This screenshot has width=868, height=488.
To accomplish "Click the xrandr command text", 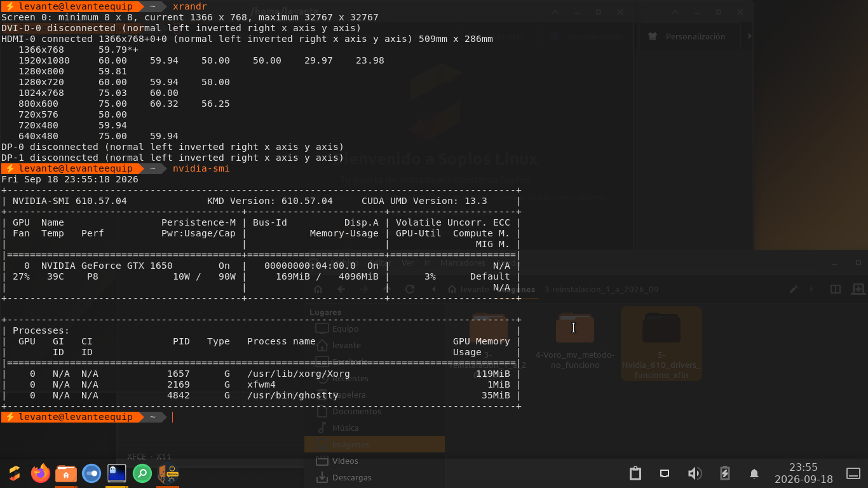I will (190, 6).
